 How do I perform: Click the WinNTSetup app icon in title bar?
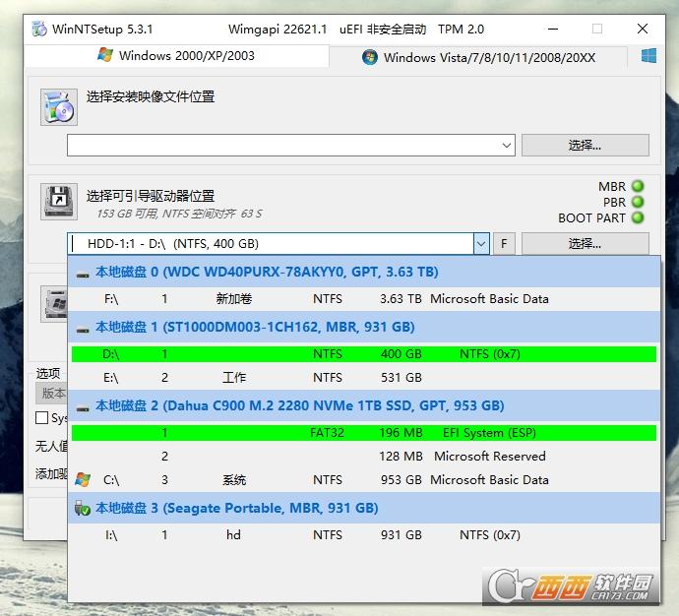[39, 29]
